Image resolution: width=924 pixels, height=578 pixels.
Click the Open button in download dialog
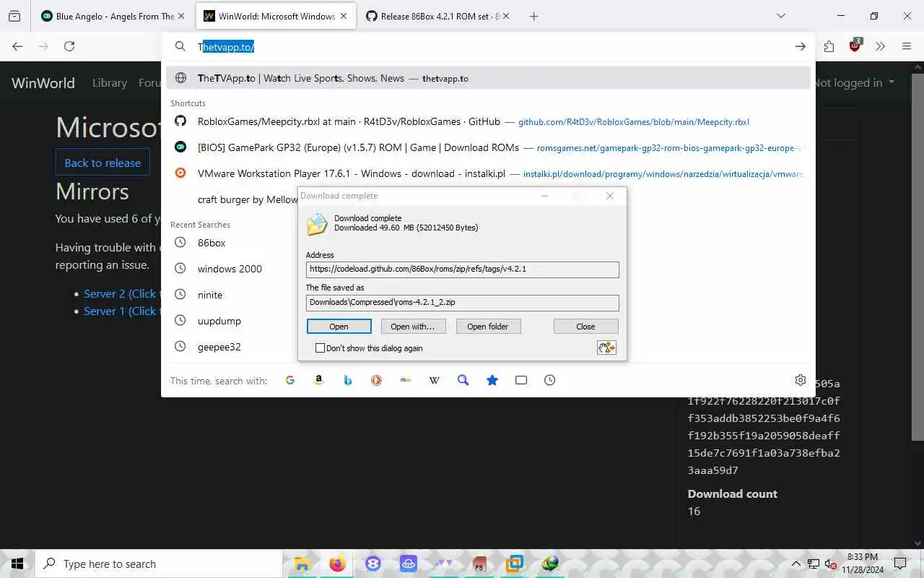click(339, 327)
